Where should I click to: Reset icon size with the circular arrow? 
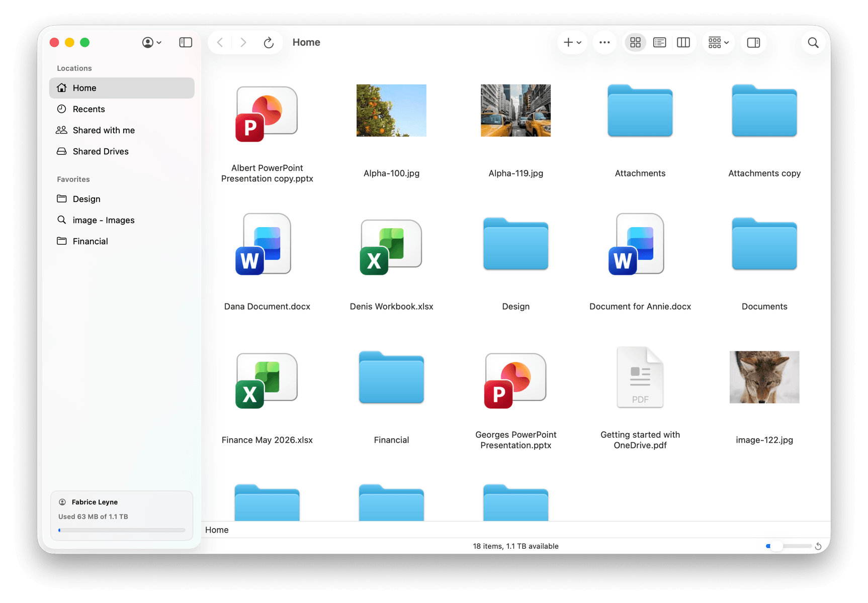pos(818,546)
